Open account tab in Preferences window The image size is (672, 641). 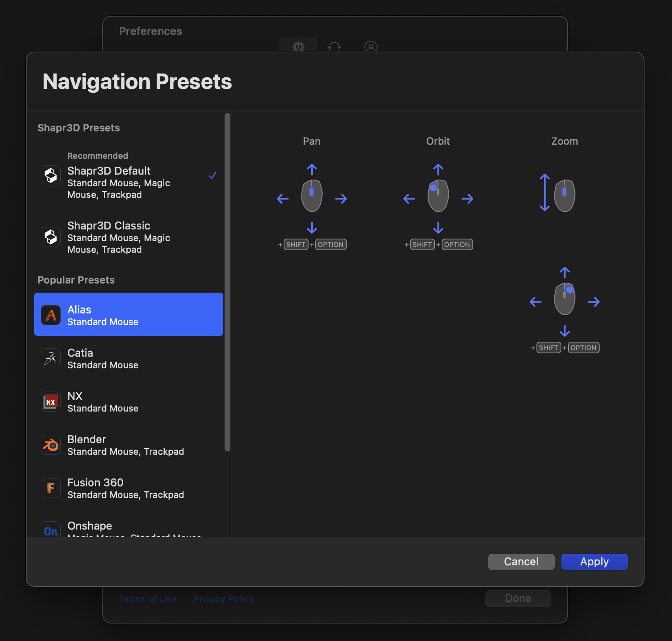[x=371, y=47]
